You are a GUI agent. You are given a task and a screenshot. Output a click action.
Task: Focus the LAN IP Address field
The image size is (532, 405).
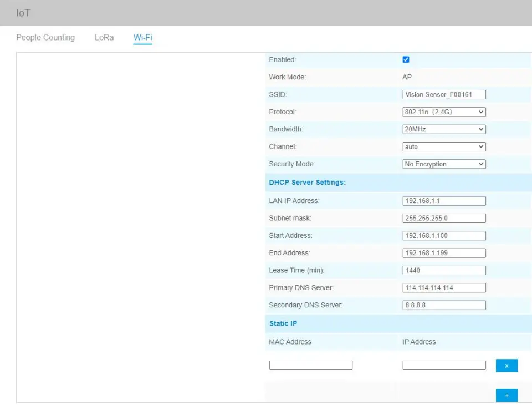tap(444, 201)
